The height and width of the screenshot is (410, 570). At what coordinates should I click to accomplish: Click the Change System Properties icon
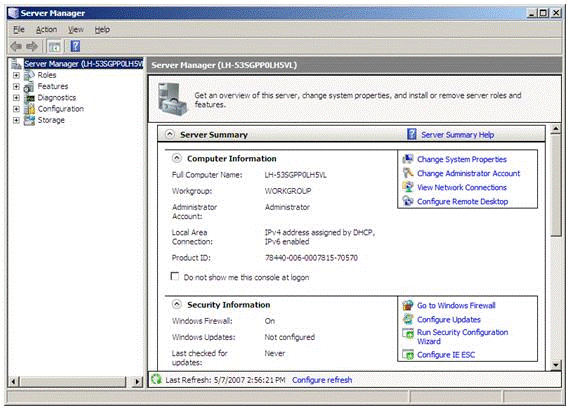point(408,159)
